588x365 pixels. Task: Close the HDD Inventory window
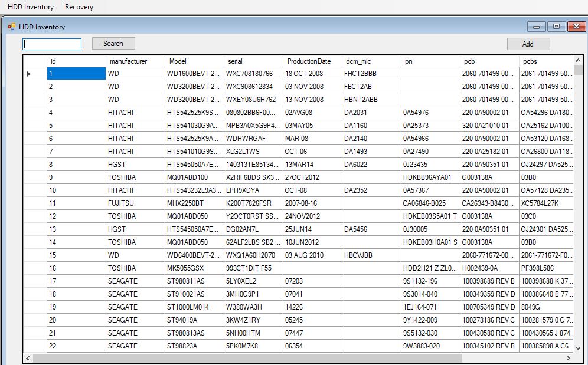click(x=576, y=27)
